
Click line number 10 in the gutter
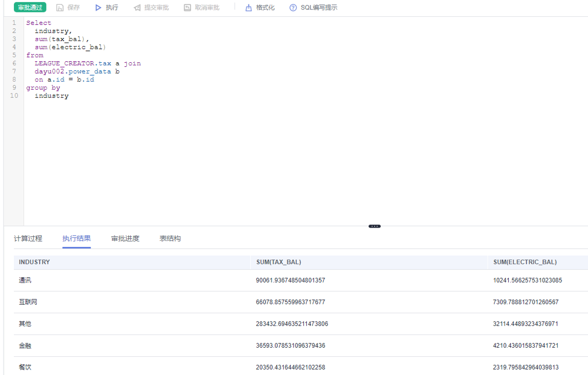coord(14,95)
